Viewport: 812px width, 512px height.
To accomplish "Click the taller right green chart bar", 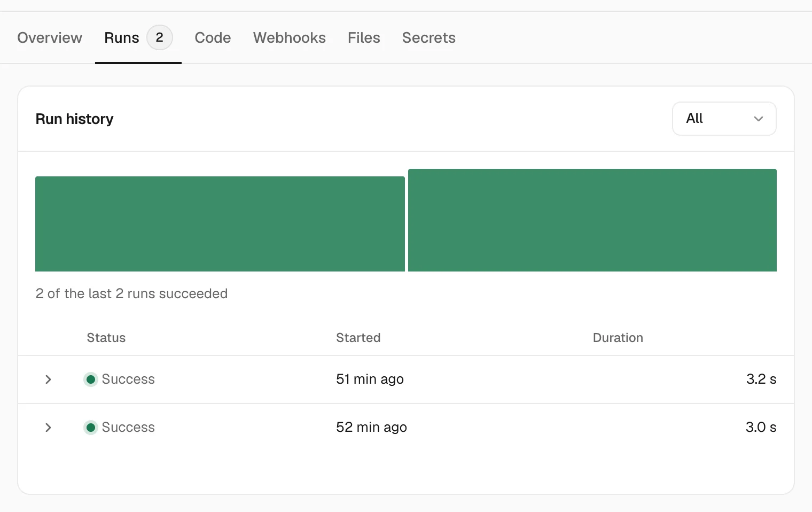I will click(592, 220).
